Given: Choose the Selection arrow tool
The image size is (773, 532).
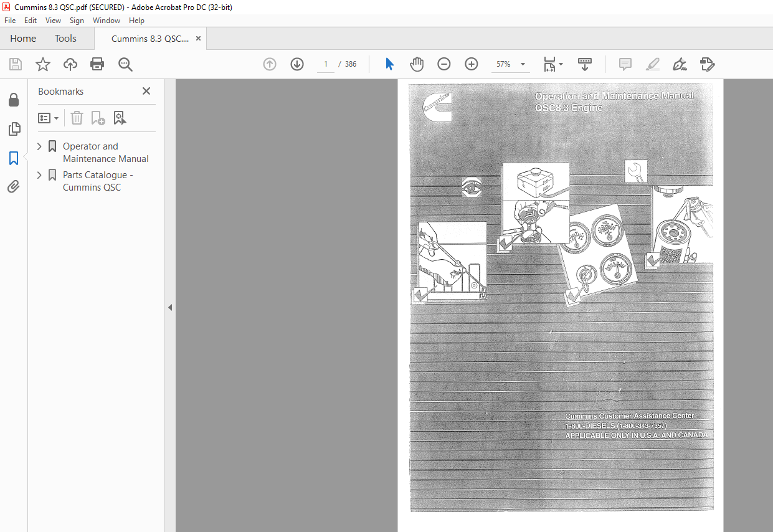Looking at the screenshot, I should point(389,64).
